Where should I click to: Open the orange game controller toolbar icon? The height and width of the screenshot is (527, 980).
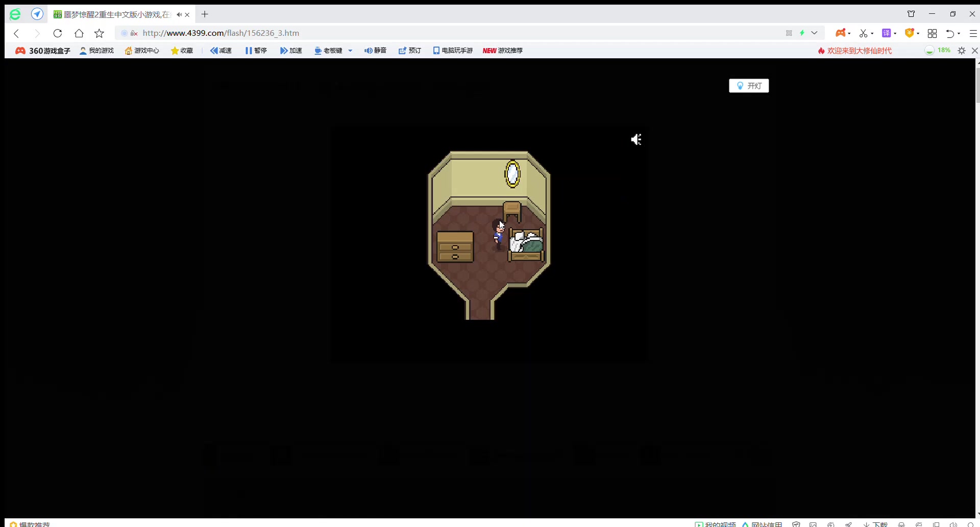click(840, 33)
